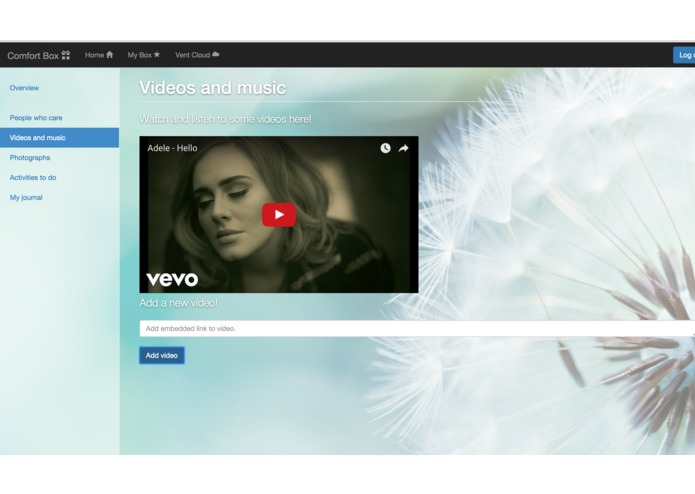Click the house icon beside Home
695x494 pixels.
[x=109, y=54]
